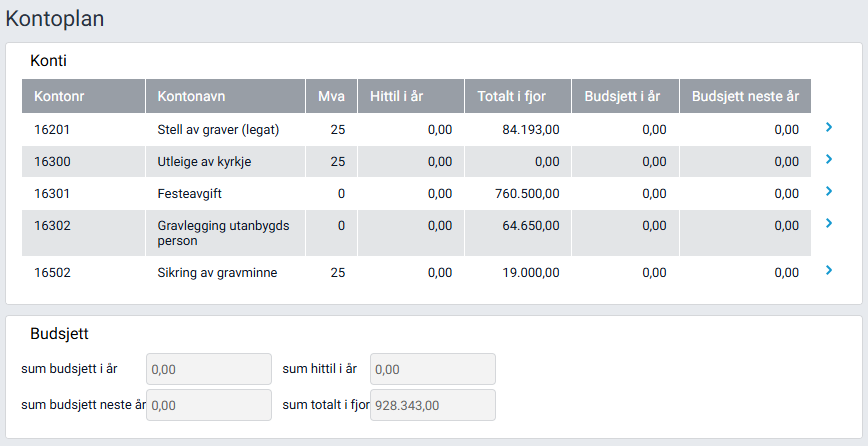Image resolution: width=868 pixels, height=446 pixels.
Task: Click the sum totalt i fjor field
Action: [432, 405]
